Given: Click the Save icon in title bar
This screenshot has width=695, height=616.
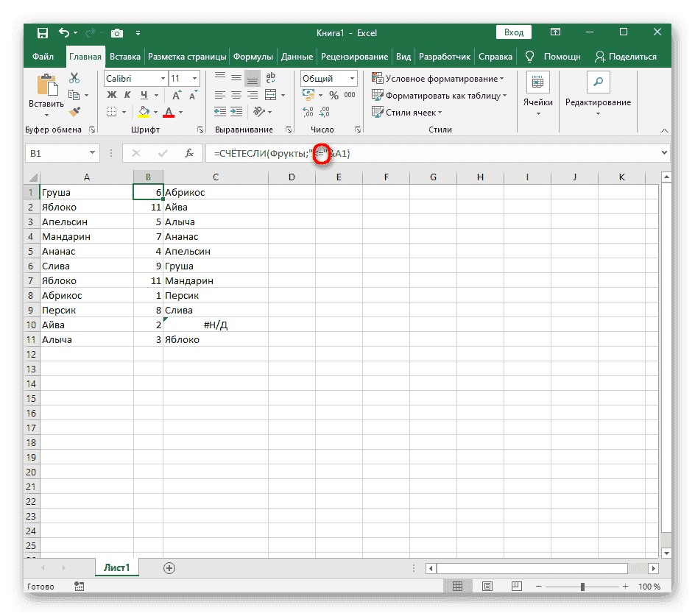Looking at the screenshot, I should click(42, 32).
